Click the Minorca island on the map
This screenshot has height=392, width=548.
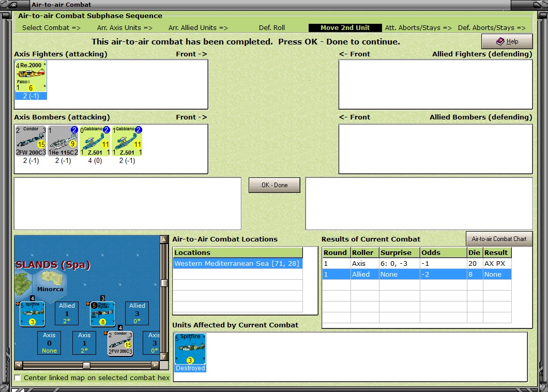pos(52,279)
